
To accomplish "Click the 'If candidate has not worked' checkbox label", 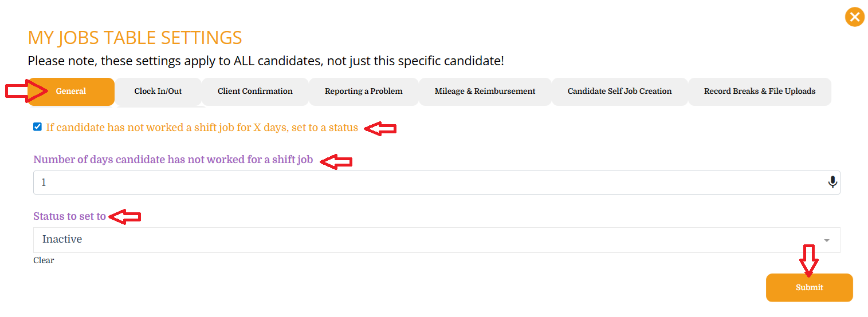I will pyautogui.click(x=202, y=128).
